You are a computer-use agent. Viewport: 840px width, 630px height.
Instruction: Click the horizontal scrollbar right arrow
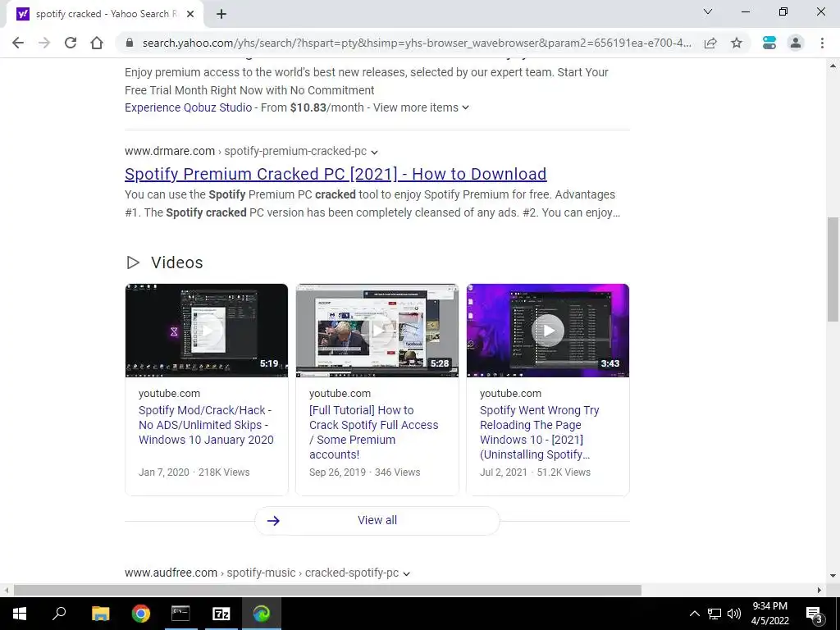pos(819,591)
